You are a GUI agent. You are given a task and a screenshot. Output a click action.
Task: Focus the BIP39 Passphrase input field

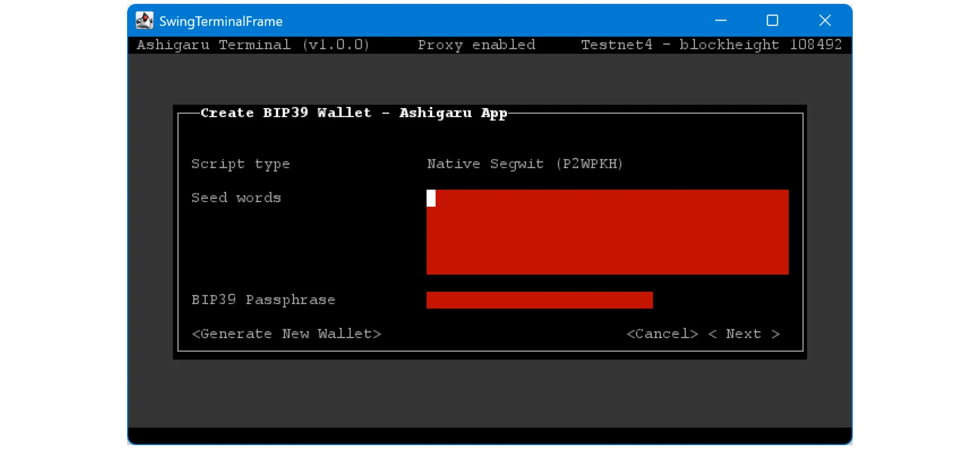(x=539, y=300)
